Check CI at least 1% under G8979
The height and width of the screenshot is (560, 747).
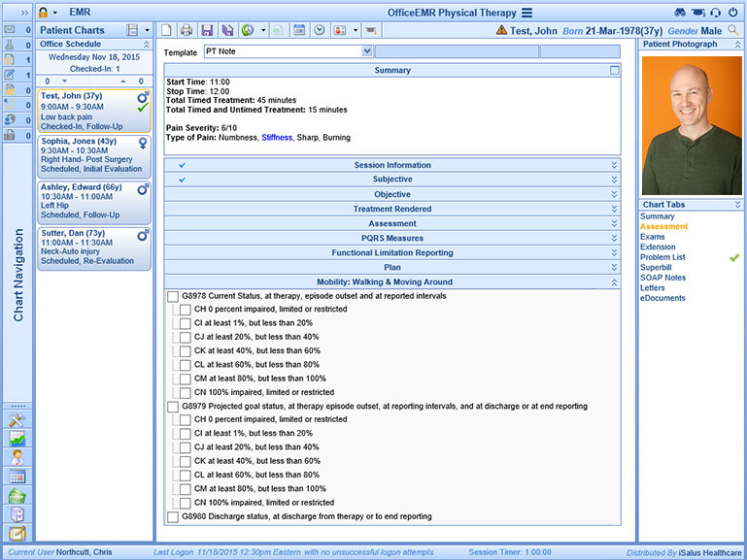pos(186,434)
